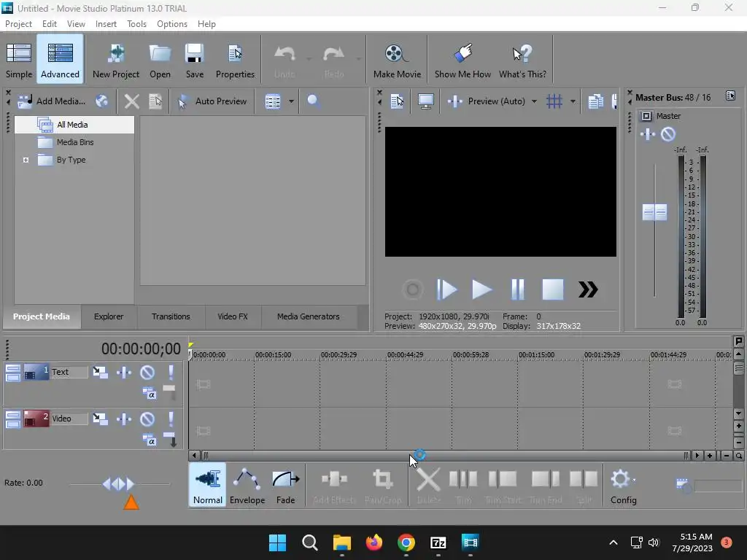Open preview on external monitor
The image size is (747, 560).
(425, 101)
